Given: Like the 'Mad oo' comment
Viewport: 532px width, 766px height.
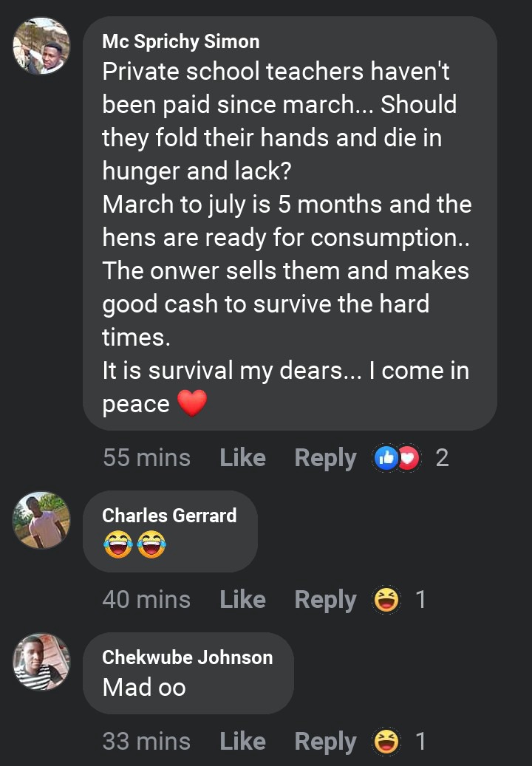Looking at the screenshot, I should click(x=243, y=741).
